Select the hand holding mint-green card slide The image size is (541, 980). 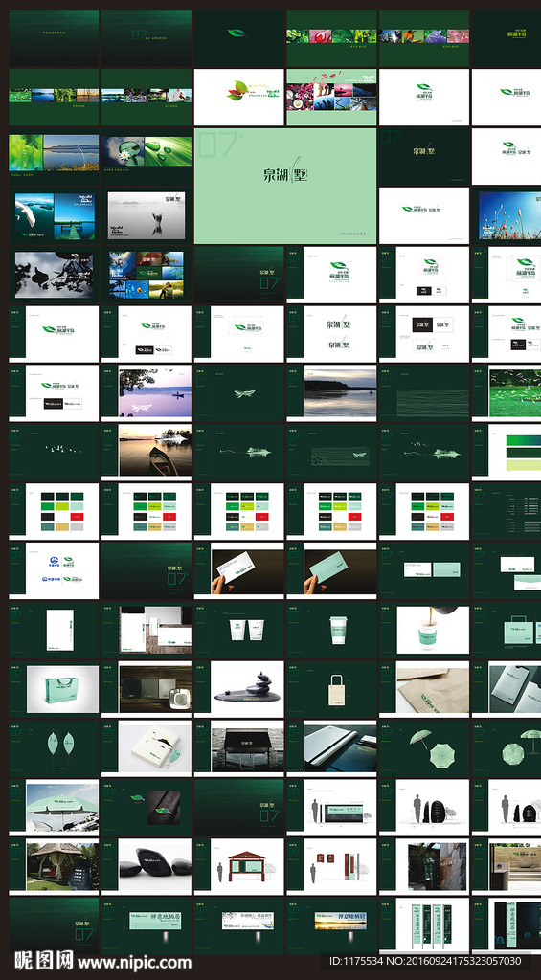click(x=331, y=570)
